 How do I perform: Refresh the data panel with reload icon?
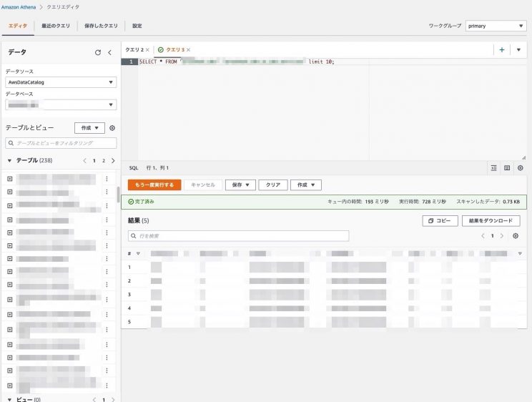[98, 52]
